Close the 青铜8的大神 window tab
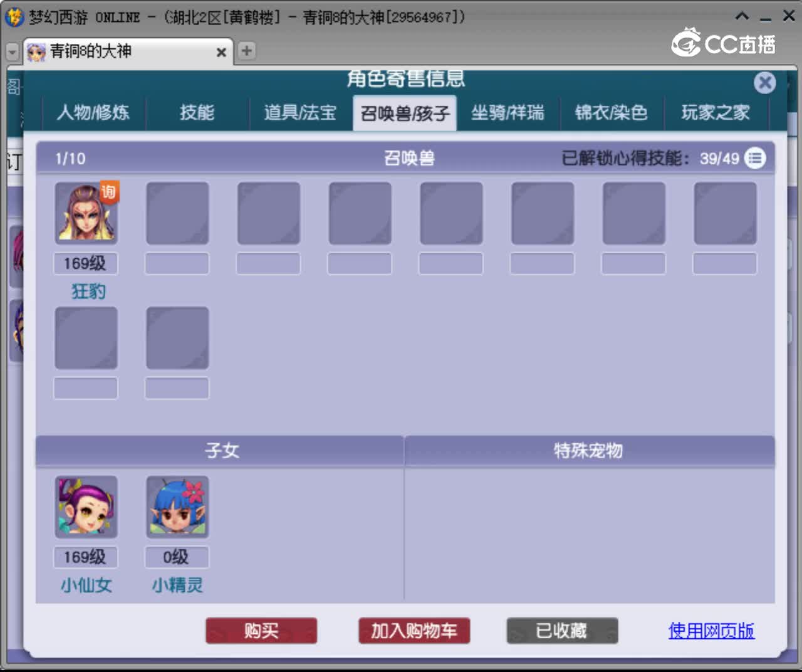The height and width of the screenshot is (672, 802). point(221,53)
